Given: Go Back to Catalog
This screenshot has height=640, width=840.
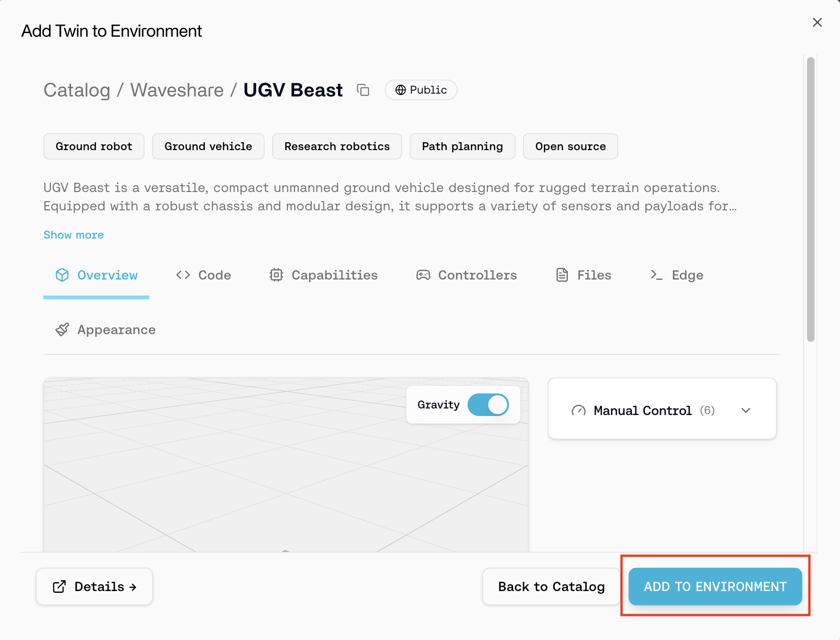Looking at the screenshot, I should point(551,586).
